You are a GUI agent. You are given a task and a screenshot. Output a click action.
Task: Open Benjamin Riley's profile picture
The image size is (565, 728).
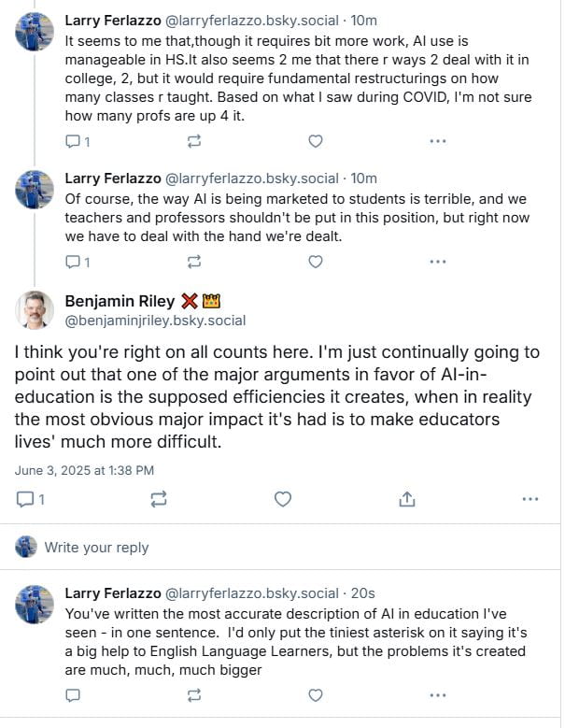point(35,309)
